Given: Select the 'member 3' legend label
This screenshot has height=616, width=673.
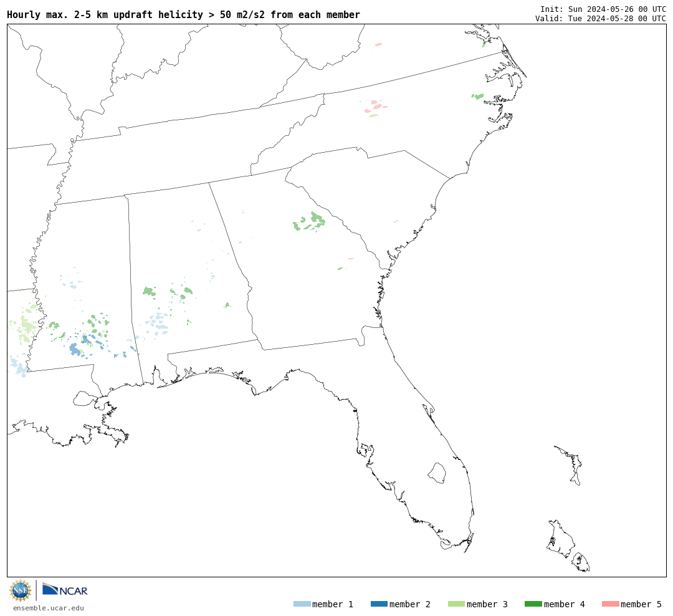Looking at the screenshot, I should [487, 604].
